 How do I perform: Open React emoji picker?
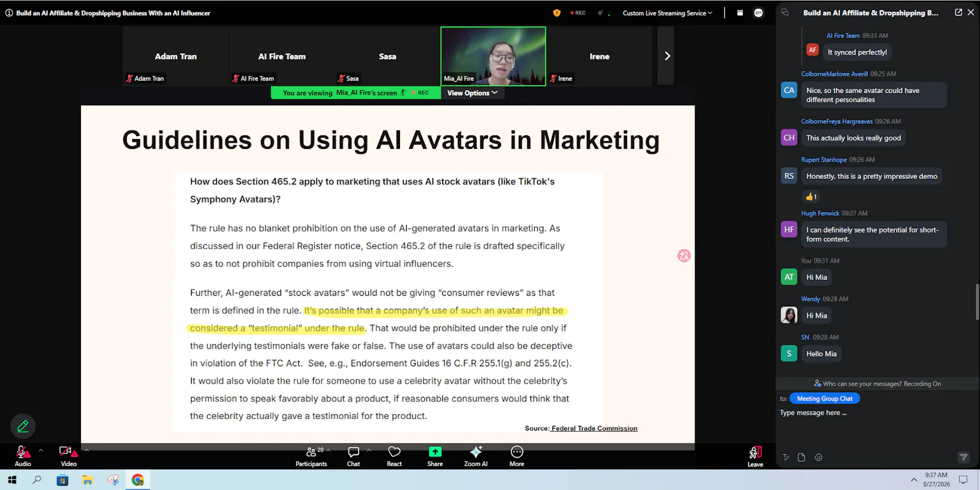[x=394, y=456]
